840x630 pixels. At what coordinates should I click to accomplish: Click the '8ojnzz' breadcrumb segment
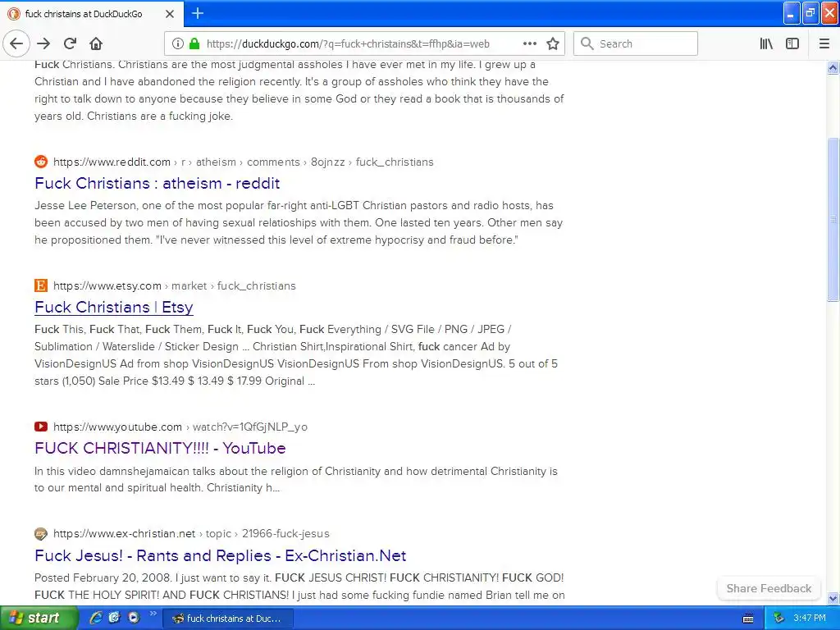click(328, 162)
